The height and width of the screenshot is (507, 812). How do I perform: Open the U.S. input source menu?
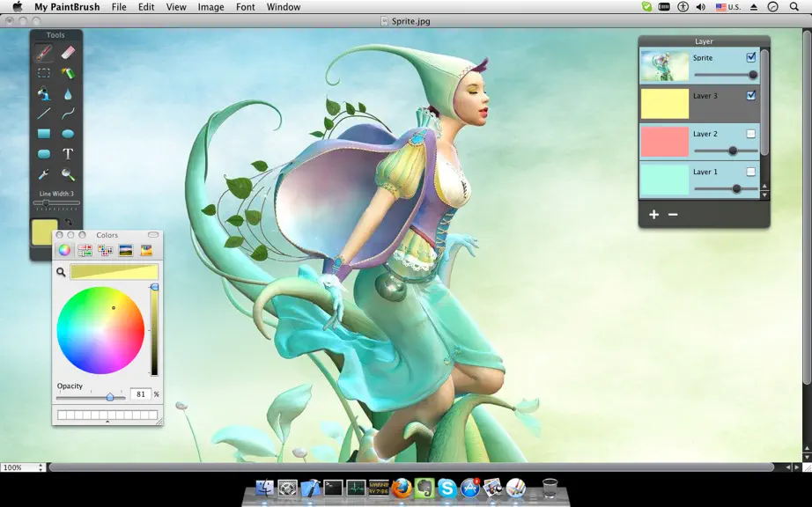point(728,7)
